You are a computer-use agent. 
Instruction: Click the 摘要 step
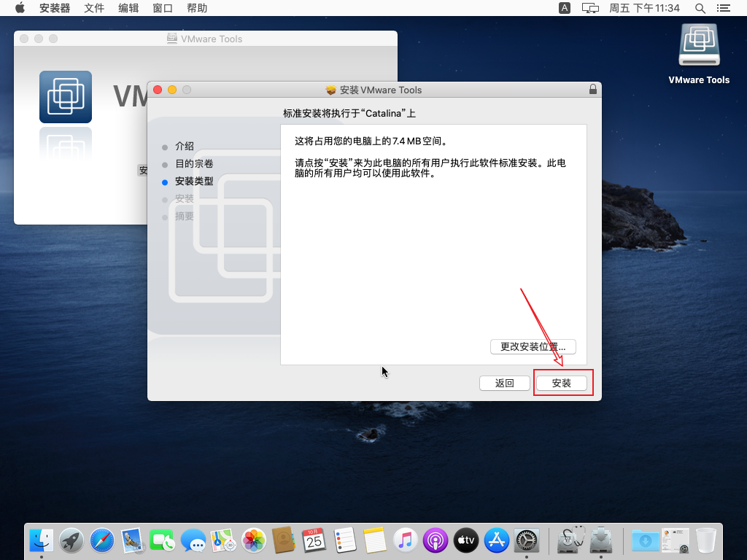pos(185,217)
